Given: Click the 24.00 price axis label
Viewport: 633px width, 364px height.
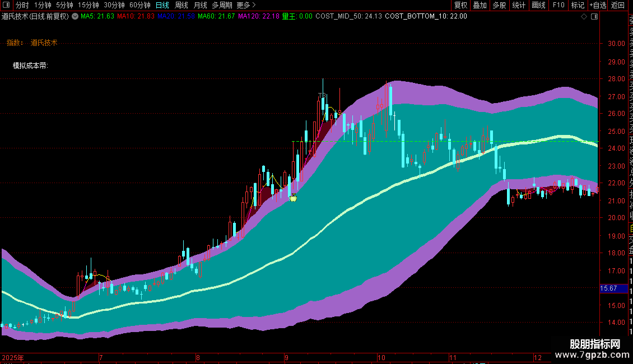Looking at the screenshot, I should pos(616,148).
